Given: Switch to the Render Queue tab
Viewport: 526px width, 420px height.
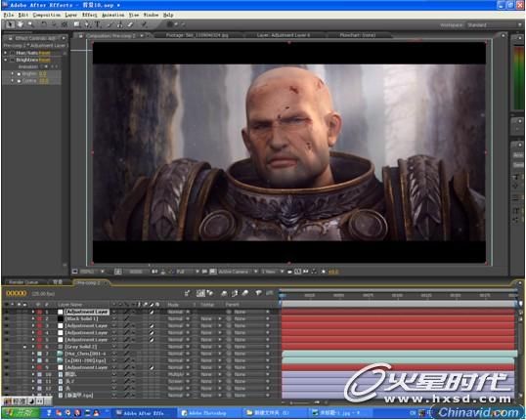Looking at the screenshot, I should (23, 282).
